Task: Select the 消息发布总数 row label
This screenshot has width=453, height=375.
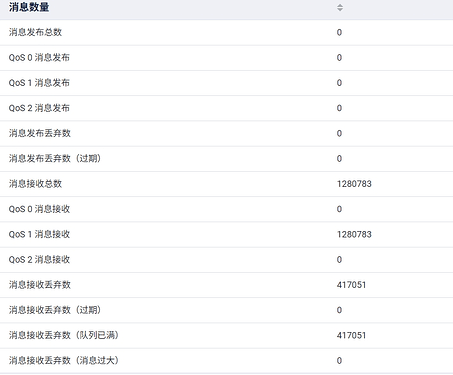Action: click(x=35, y=32)
